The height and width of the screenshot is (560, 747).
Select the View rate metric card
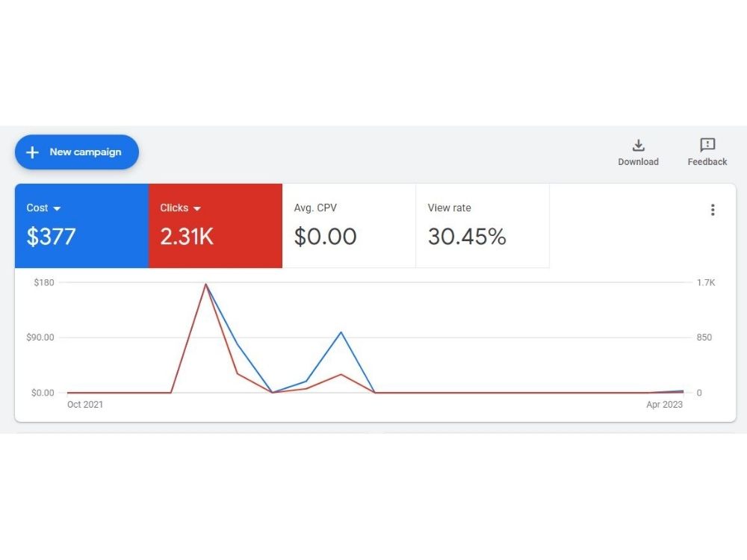point(483,225)
